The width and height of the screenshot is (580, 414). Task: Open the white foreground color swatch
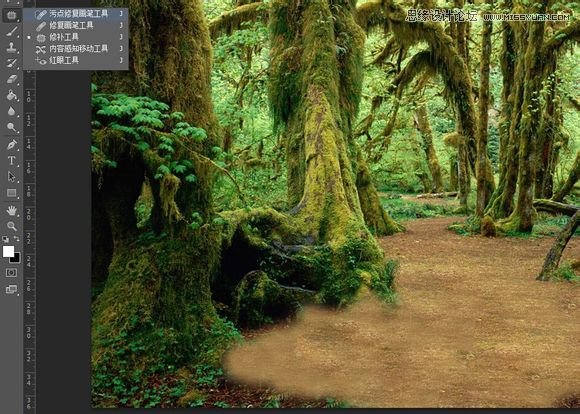click(8, 252)
